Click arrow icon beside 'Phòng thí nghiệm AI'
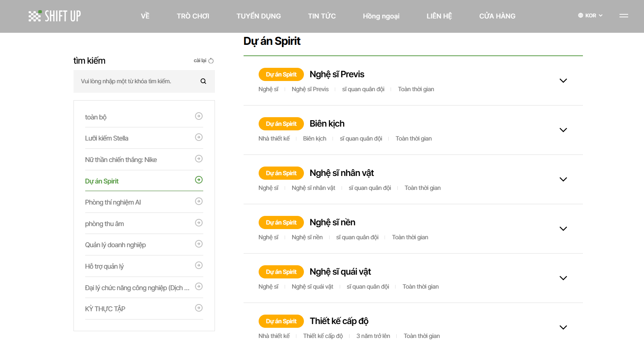This screenshot has height=344, width=644. (199, 202)
